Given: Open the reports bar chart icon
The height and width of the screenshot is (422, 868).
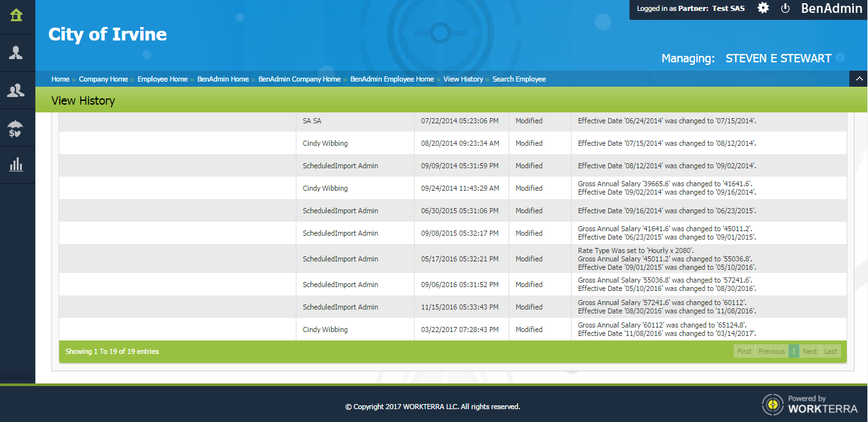Looking at the screenshot, I should coord(16,164).
